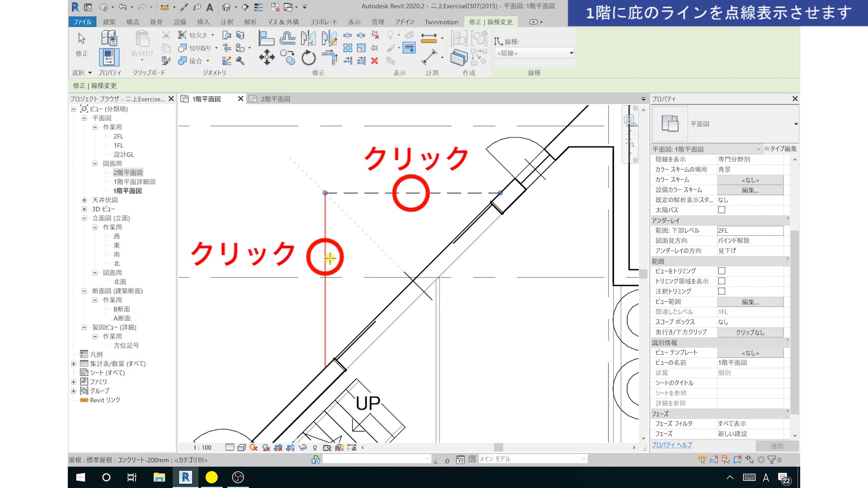The image size is (868, 488).
Task: Click the タイプ編集 button
Action: click(x=781, y=149)
